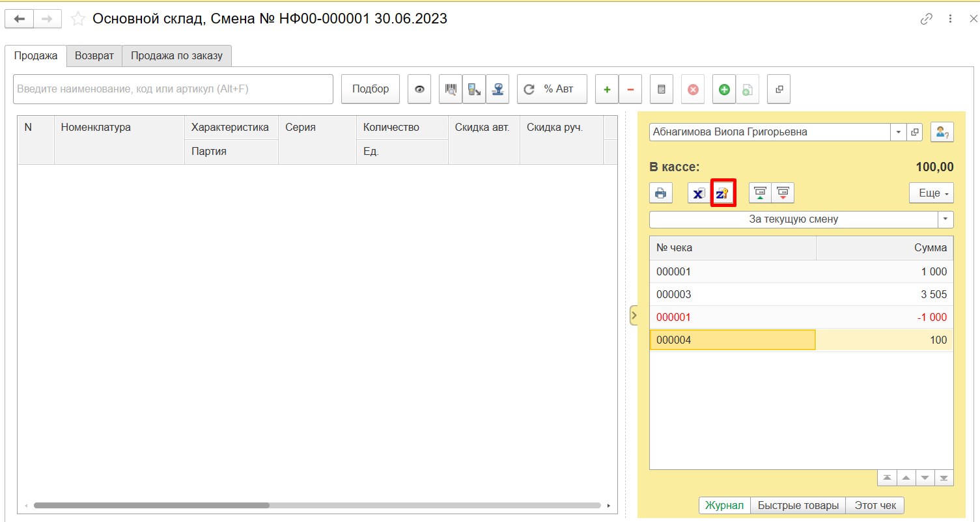Click the Z-report close shift icon
Viewport: 980px width, 522px height.
[723, 193]
